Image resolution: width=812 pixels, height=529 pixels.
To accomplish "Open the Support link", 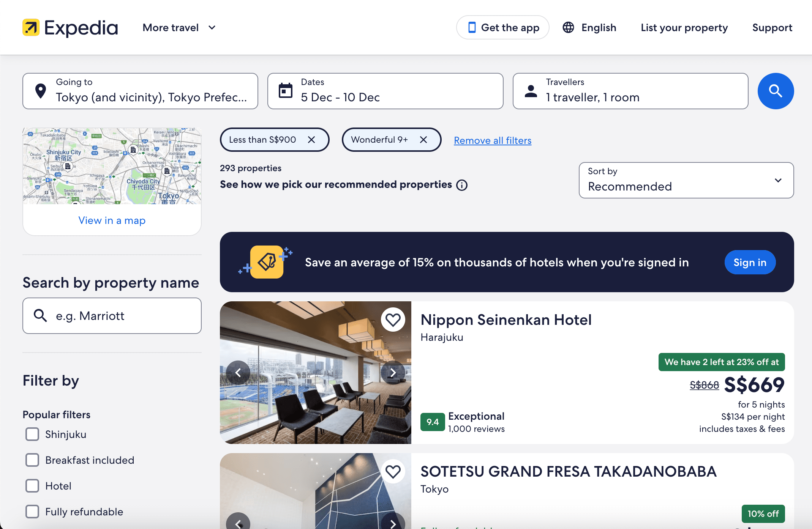I will 772,28.
